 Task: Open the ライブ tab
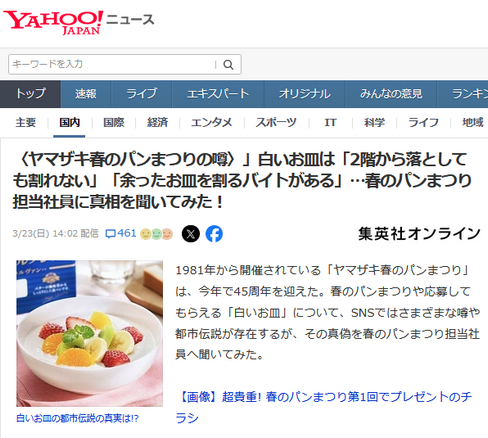tap(141, 94)
